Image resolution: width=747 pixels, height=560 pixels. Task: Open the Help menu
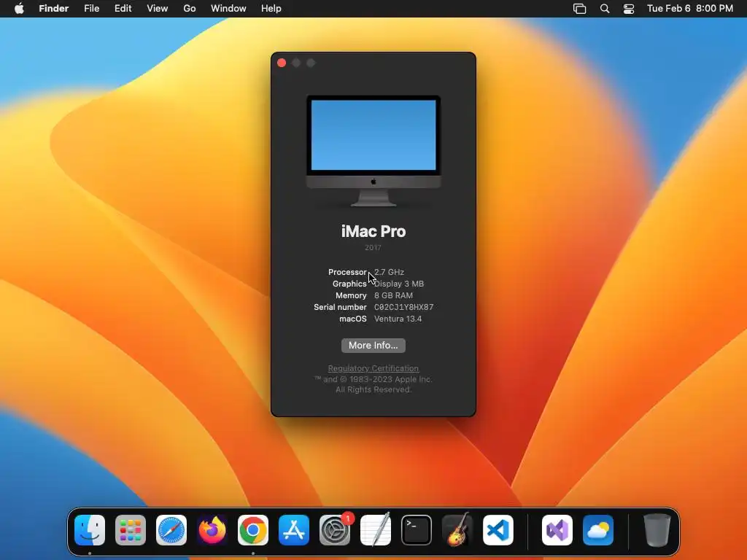point(271,9)
